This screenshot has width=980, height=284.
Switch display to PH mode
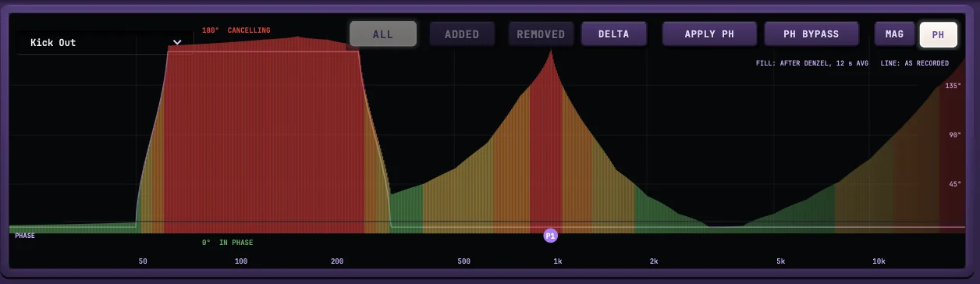tap(939, 34)
